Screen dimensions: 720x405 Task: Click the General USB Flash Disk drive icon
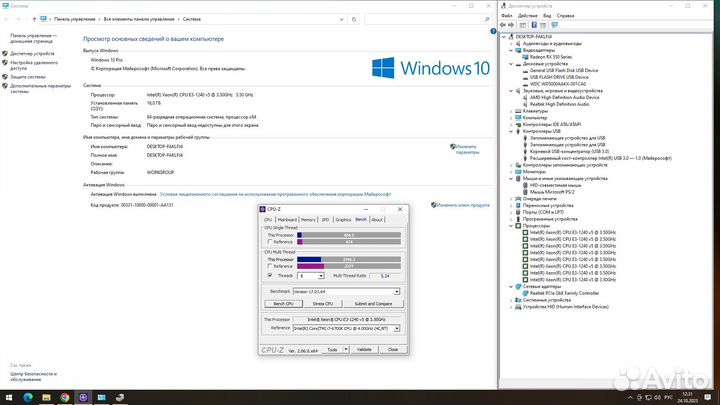(525, 70)
